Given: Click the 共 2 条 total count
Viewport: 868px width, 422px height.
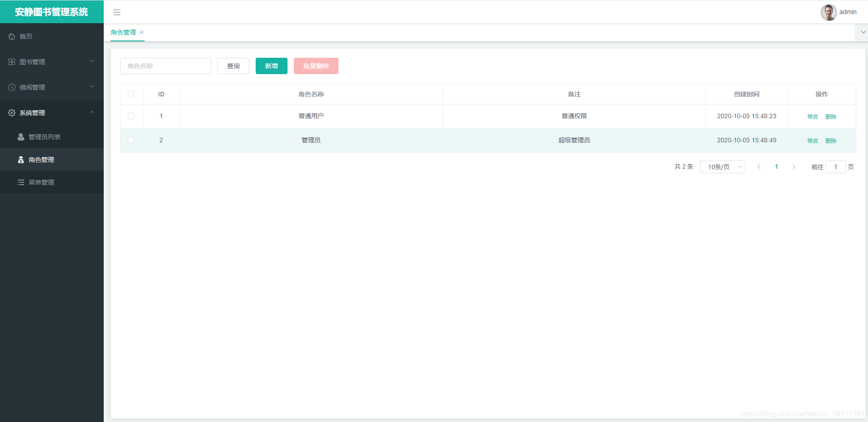Looking at the screenshot, I should tap(684, 167).
